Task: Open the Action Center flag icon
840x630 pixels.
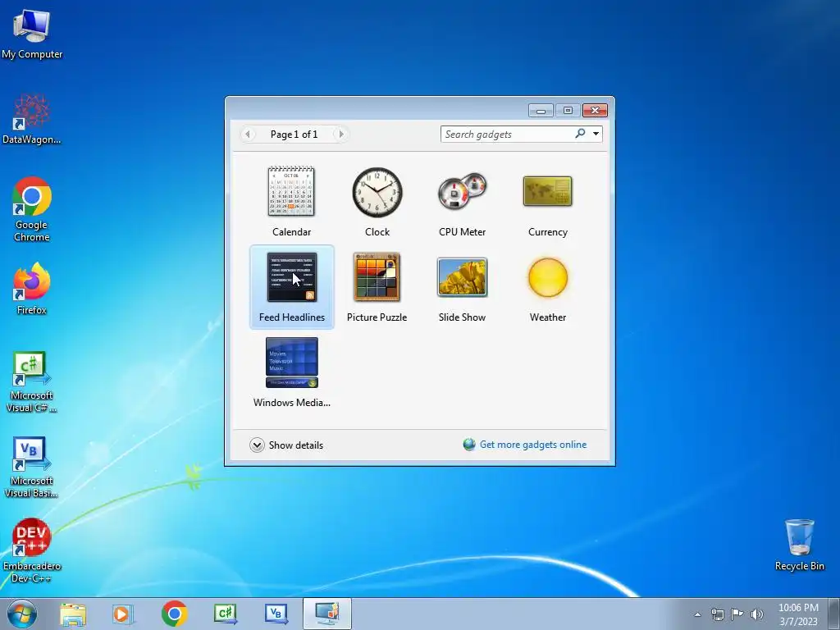Action: [x=737, y=614]
